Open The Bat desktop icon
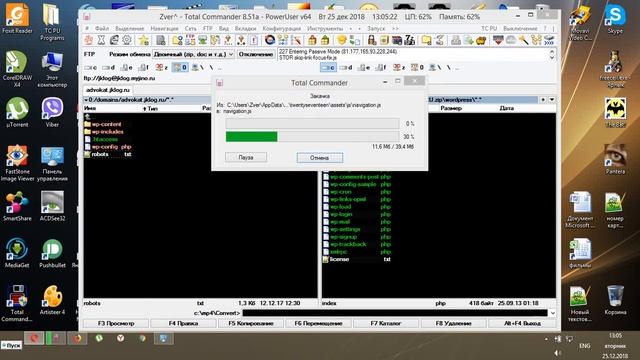The image size is (640, 360). pyautogui.click(x=615, y=112)
